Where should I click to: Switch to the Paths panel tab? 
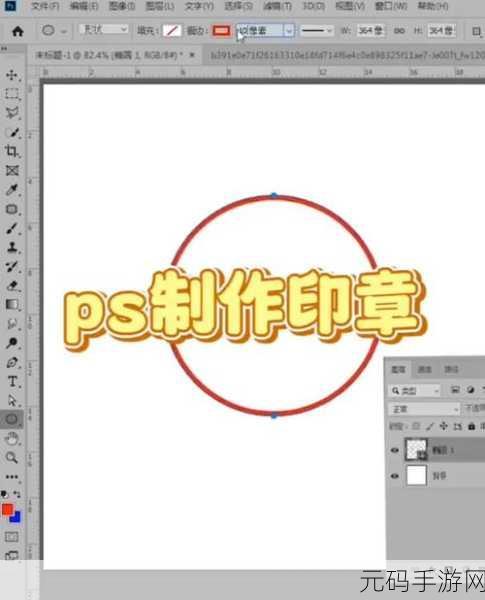click(x=451, y=369)
